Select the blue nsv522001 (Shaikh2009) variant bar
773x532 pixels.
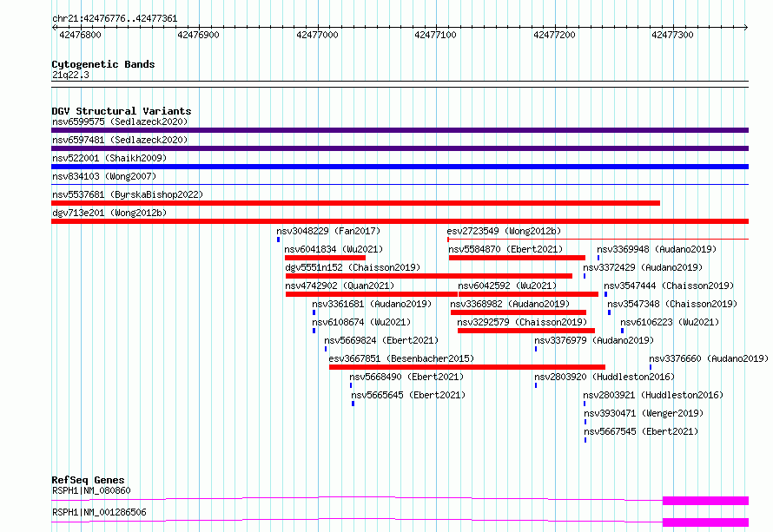click(400, 167)
